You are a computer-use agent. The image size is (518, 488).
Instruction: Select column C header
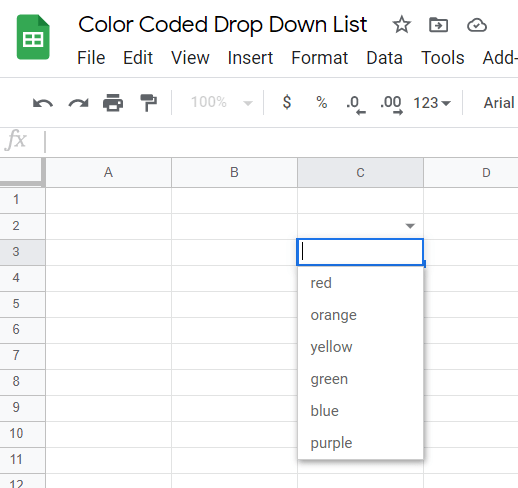(x=360, y=173)
